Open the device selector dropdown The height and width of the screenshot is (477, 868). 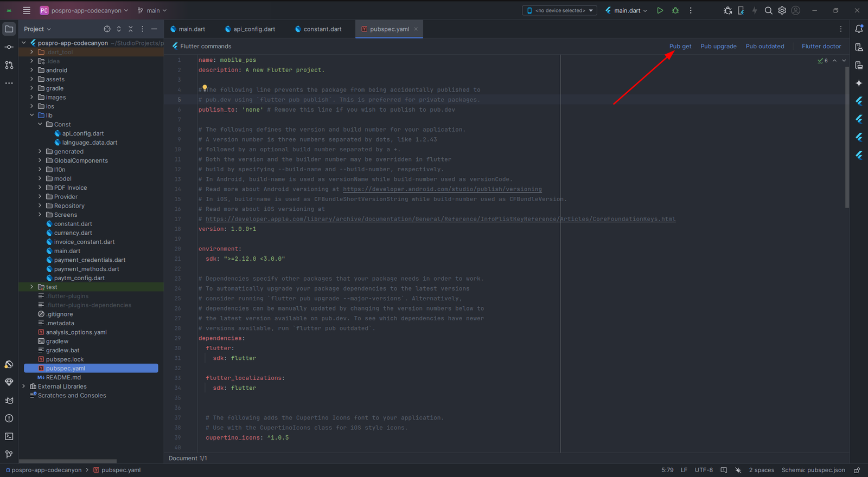559,10
